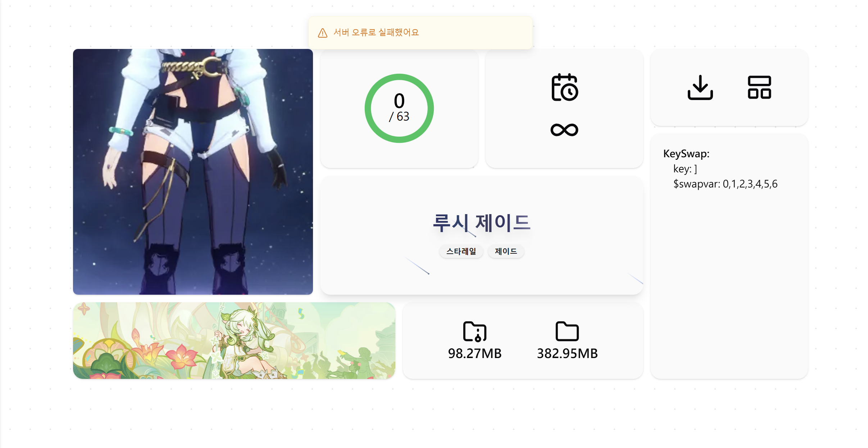Open the layout grid icon

(759, 87)
